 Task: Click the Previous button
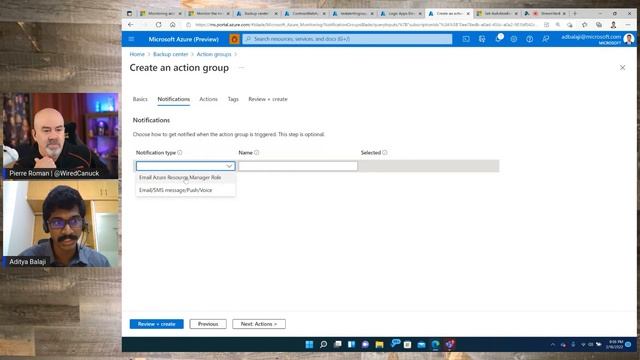click(208, 324)
